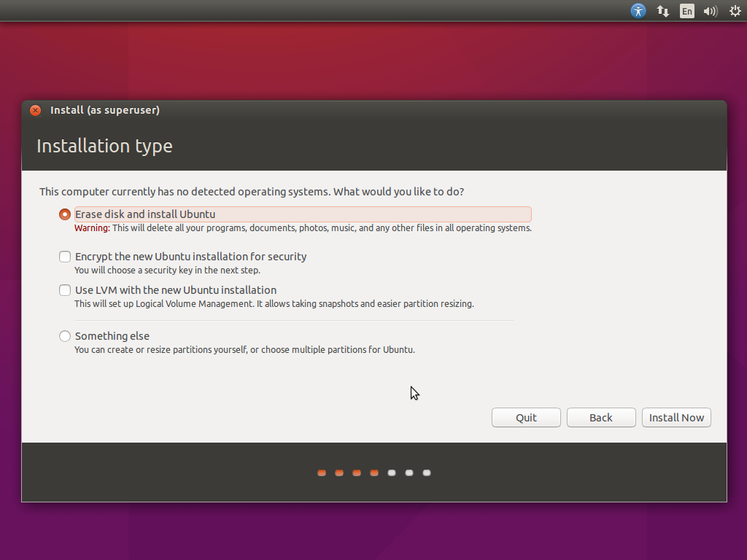Click the fifth step in the progress indicator
747x560 pixels.
point(391,472)
